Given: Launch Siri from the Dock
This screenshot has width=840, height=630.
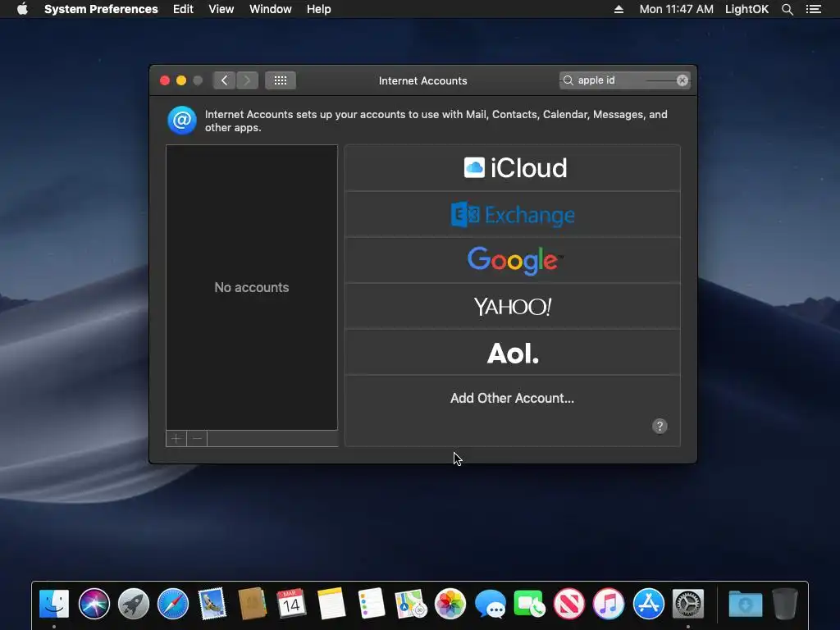Looking at the screenshot, I should pyautogui.click(x=94, y=604).
